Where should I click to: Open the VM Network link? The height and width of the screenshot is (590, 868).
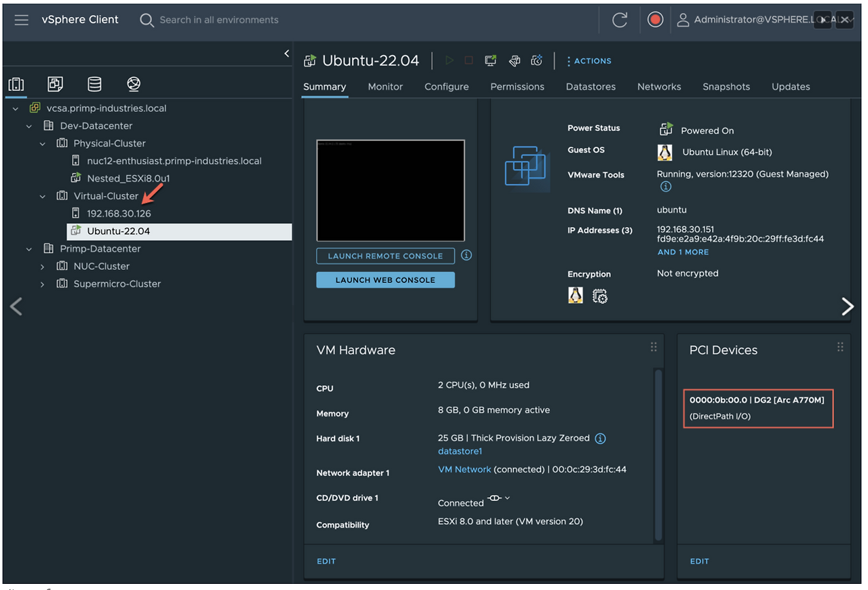click(x=465, y=469)
